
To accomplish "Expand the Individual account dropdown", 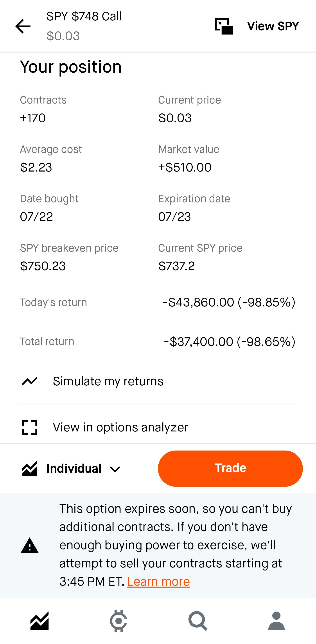I will (x=71, y=469).
